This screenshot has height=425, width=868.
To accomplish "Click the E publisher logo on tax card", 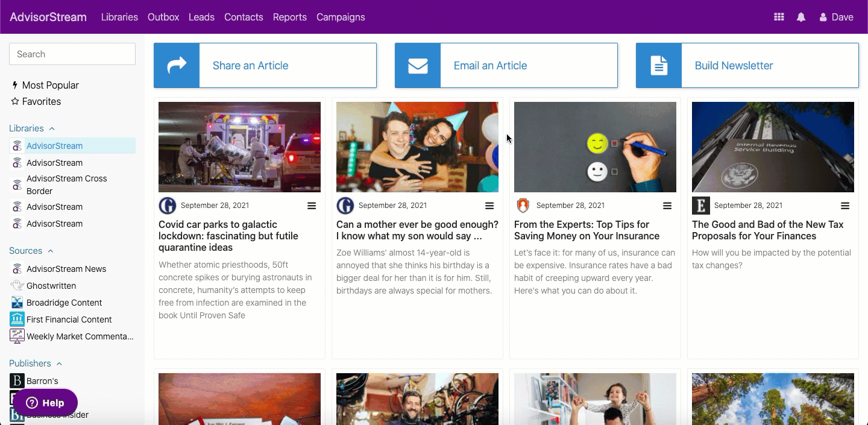I will [x=701, y=206].
